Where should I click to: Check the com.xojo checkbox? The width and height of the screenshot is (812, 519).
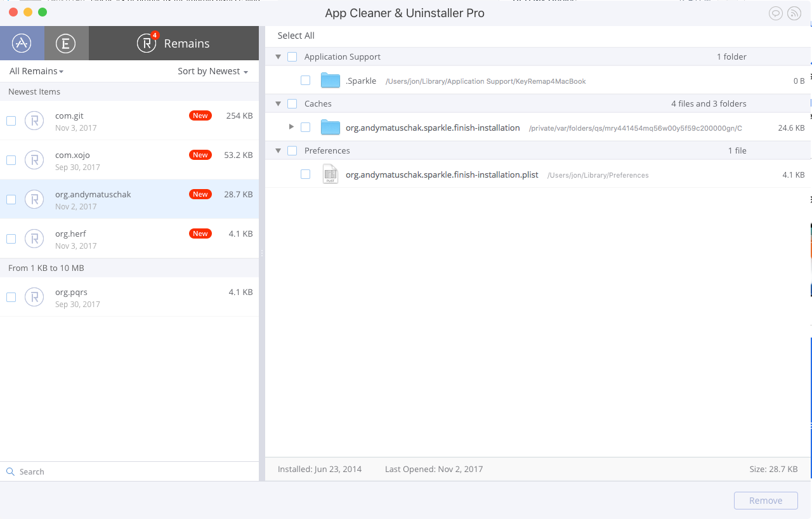[11, 160]
